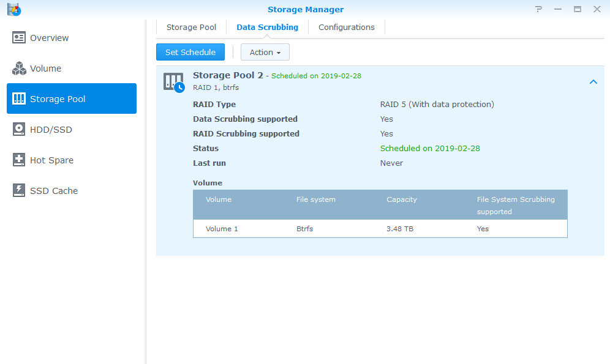Image resolution: width=610 pixels, height=364 pixels.
Task: Switch to the Configurations tab
Action: point(346,28)
